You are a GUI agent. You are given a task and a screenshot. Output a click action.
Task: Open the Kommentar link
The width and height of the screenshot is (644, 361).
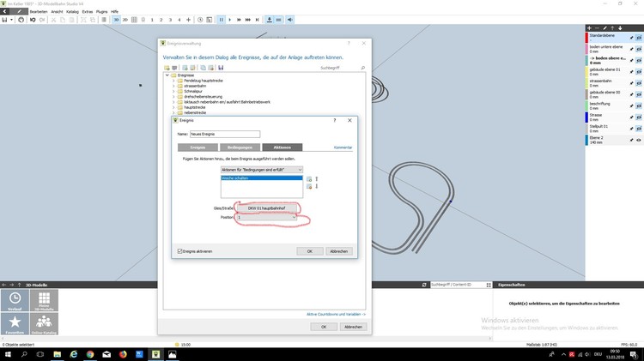click(343, 147)
